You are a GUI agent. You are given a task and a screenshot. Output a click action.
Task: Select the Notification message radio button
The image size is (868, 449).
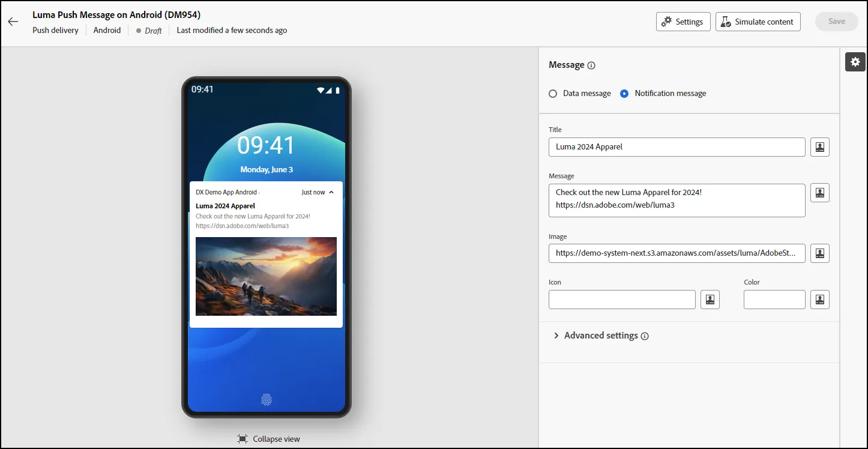tap(624, 94)
